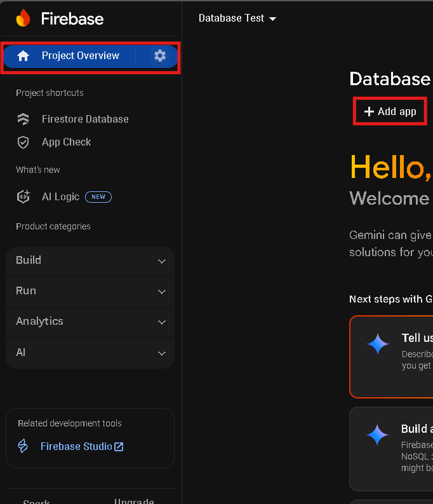The width and height of the screenshot is (433, 504).
Task: Click the AI Logic sparkle icon
Action: point(23,197)
